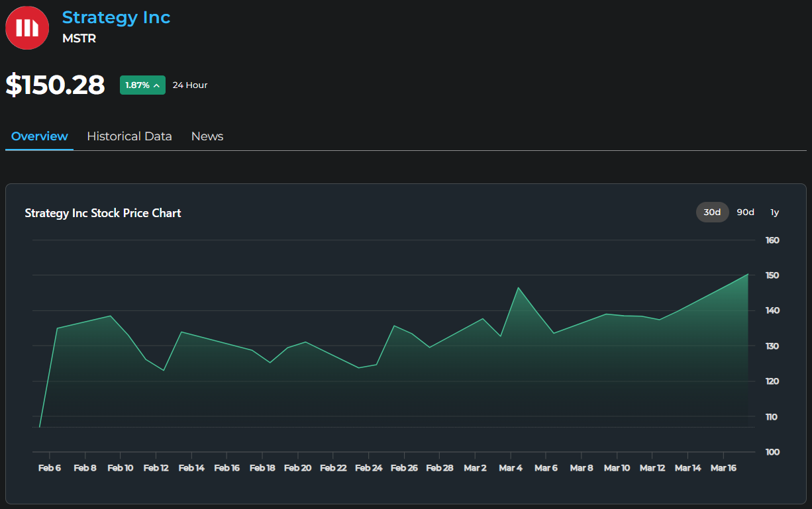
Task: Open the Overview tab
Action: click(40, 136)
